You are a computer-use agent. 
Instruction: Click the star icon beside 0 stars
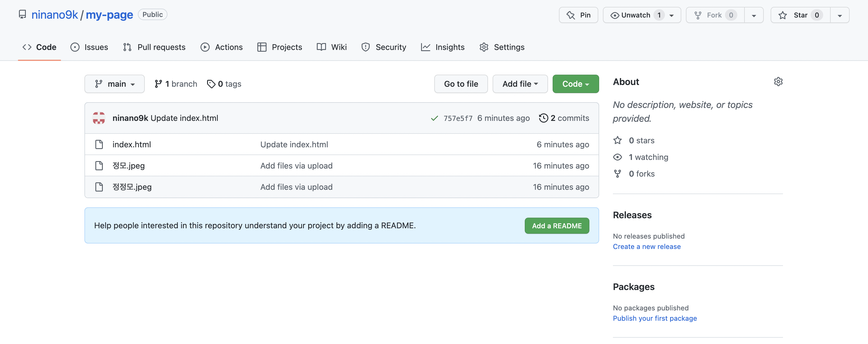[617, 140]
